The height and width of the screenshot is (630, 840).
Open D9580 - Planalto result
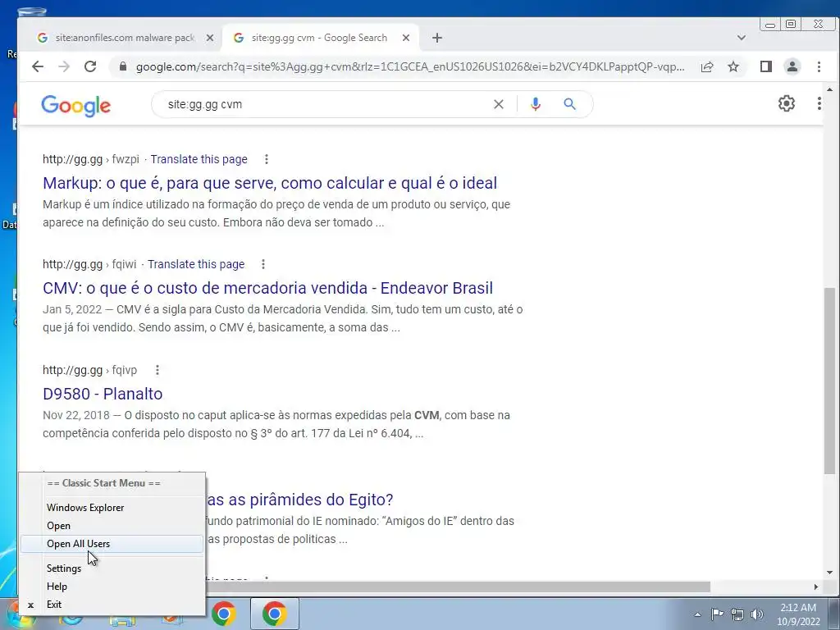point(103,394)
